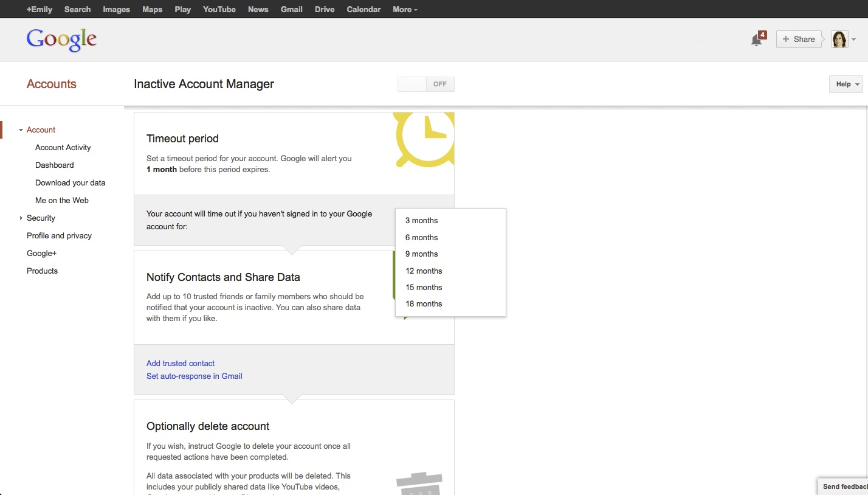Pick the 18 months option
Image resolution: width=868 pixels, height=495 pixels.
[424, 304]
